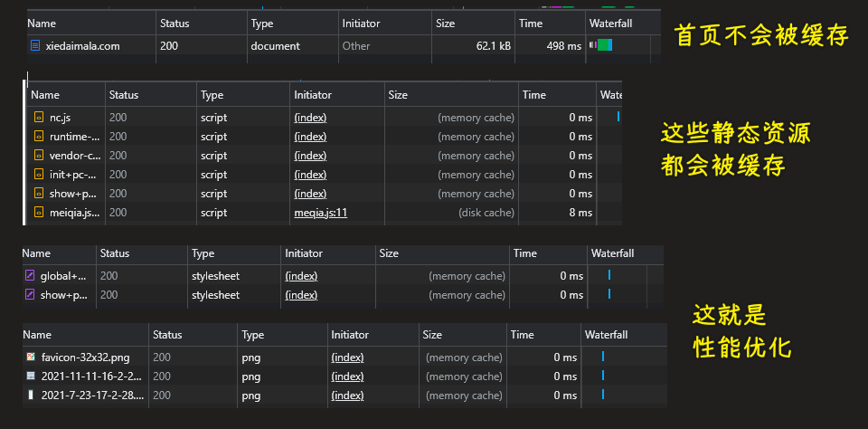Screen dimensions: 868x429
Task: Select the (disk cache) size cell
Action: click(x=486, y=213)
